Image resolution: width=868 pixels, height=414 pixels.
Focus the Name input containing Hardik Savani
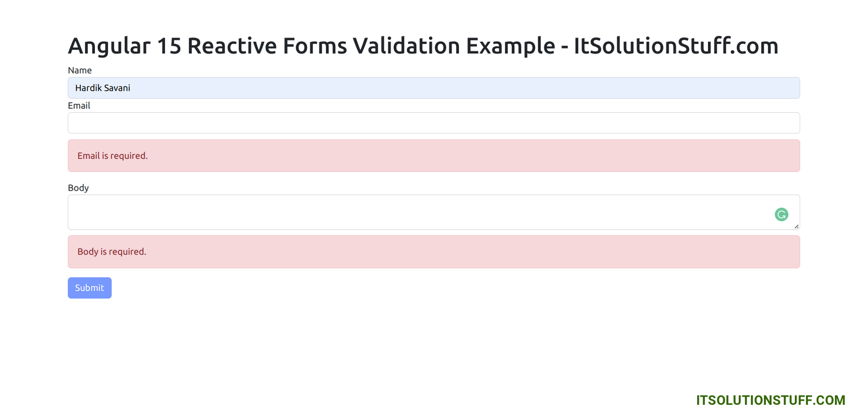tap(433, 88)
